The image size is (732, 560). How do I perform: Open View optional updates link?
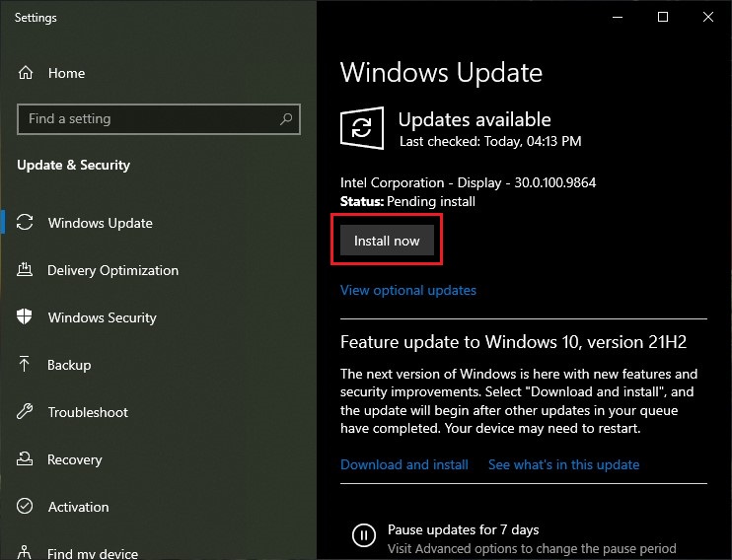[x=408, y=290]
